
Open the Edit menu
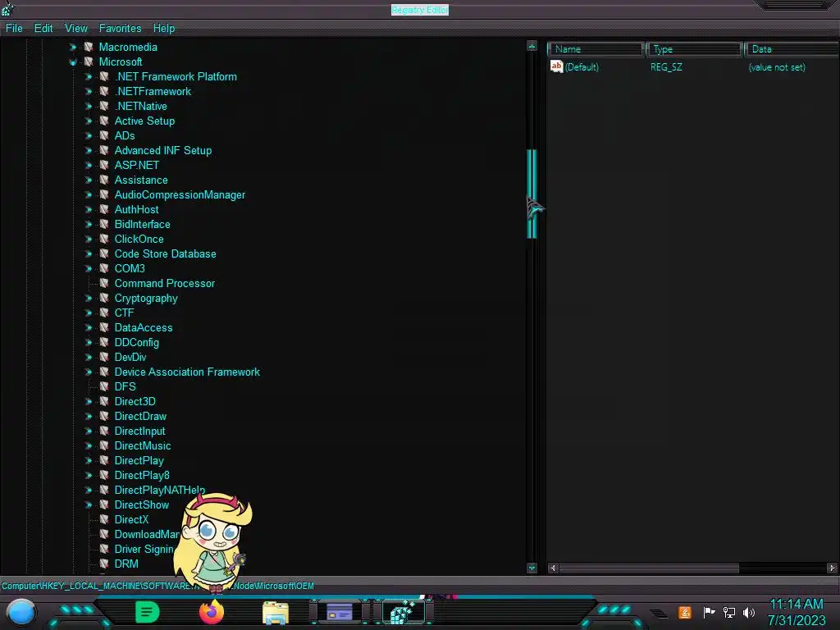(43, 29)
